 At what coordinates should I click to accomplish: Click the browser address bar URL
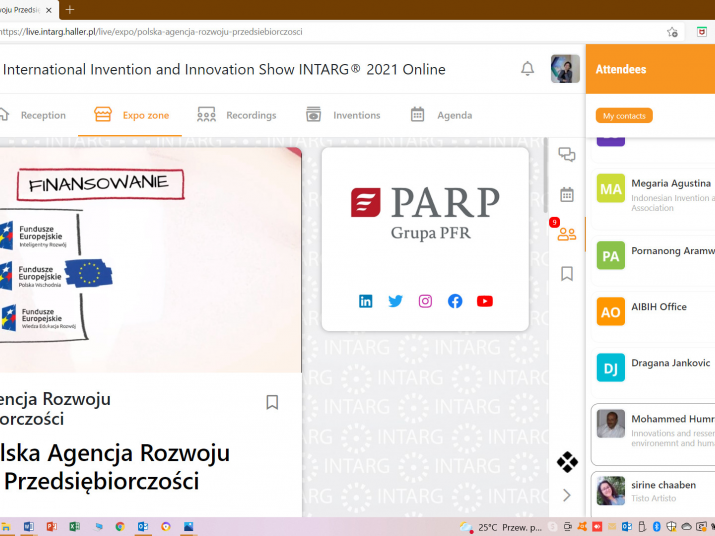pos(300,32)
